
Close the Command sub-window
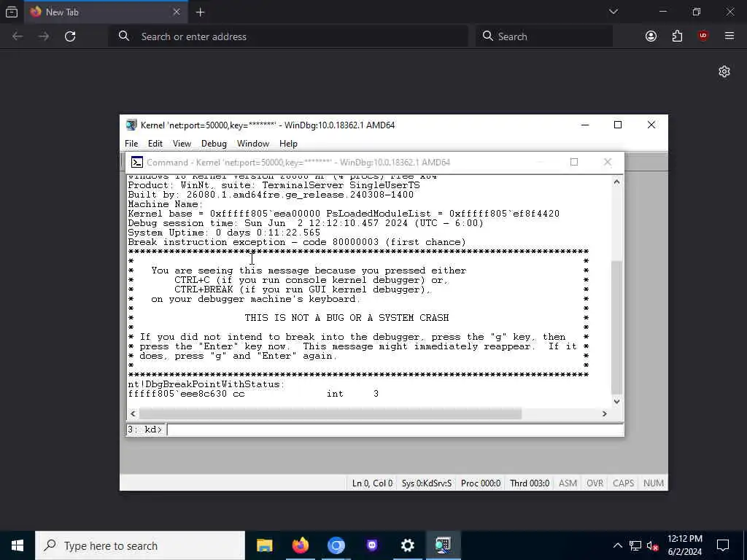coord(608,162)
